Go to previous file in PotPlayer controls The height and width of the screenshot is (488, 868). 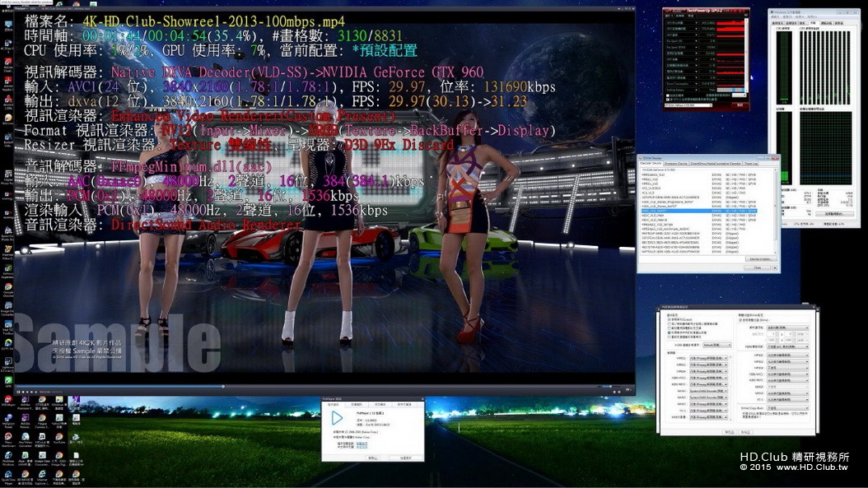tap(27, 392)
